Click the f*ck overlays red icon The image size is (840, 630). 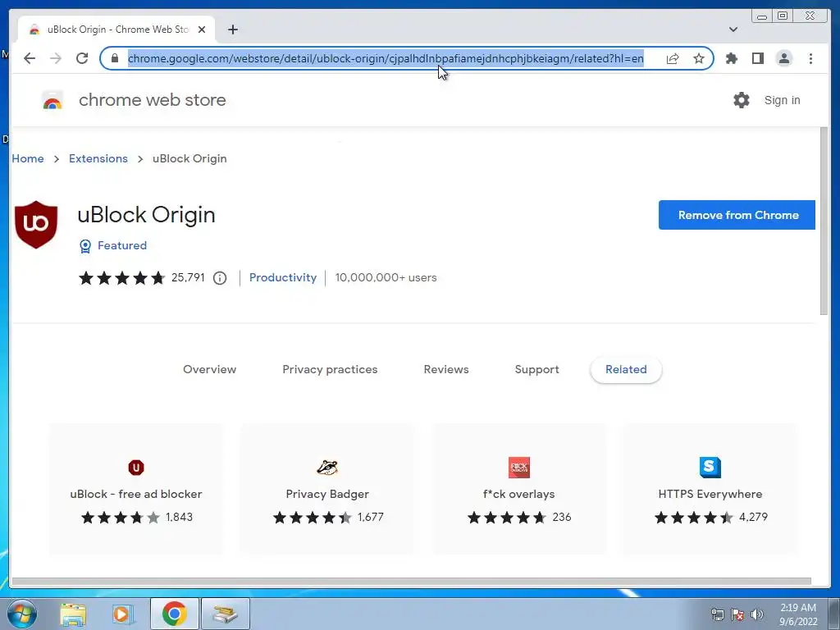click(x=519, y=467)
